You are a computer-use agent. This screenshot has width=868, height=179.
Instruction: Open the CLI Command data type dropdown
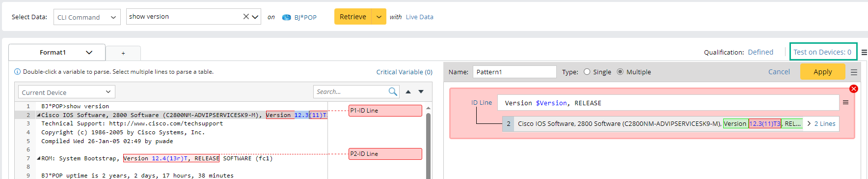tap(87, 17)
